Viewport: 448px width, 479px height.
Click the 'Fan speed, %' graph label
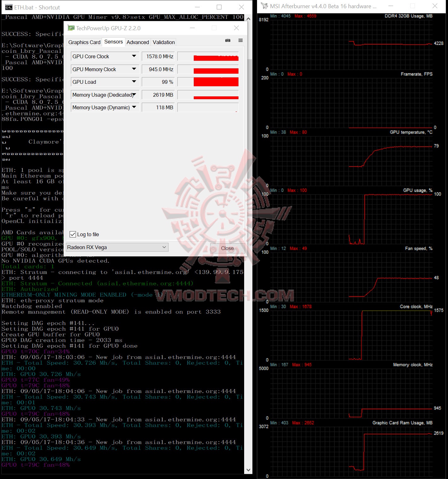click(419, 248)
